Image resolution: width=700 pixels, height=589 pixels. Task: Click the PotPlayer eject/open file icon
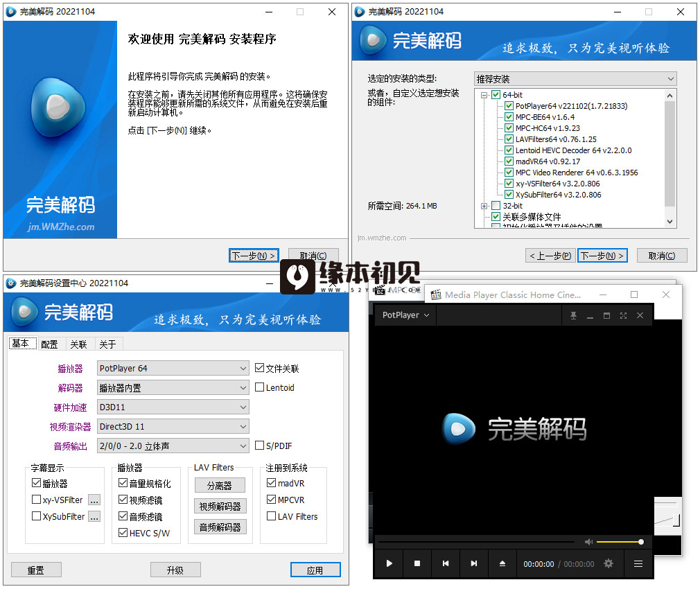[502, 563]
